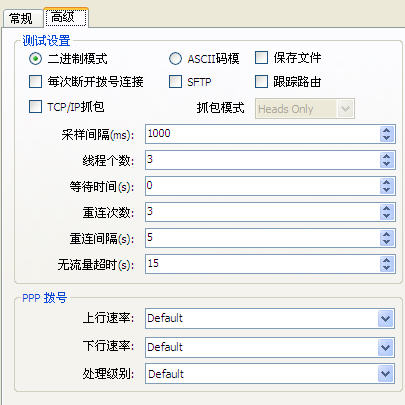
Task: Increase the 等待时间(s) value with up arrow
Action: click(386, 183)
